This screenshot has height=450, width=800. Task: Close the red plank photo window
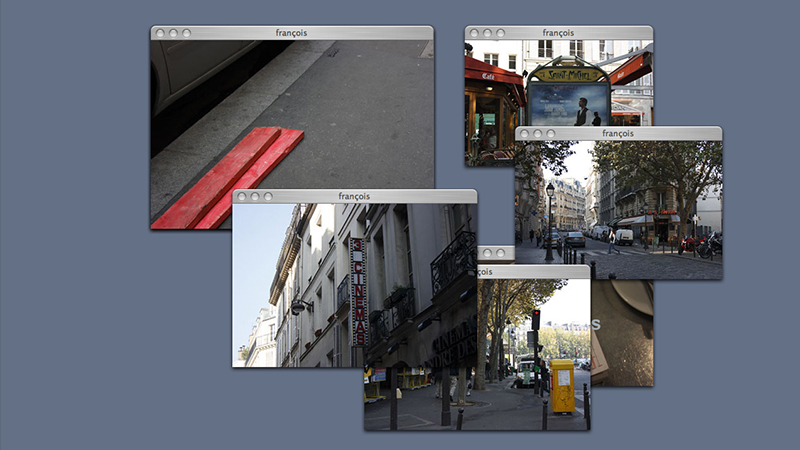click(160, 33)
